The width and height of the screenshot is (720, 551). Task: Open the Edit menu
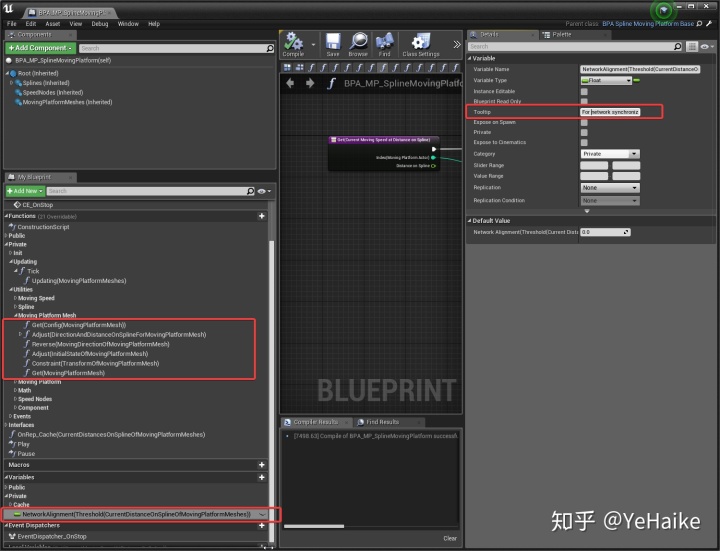click(x=31, y=23)
